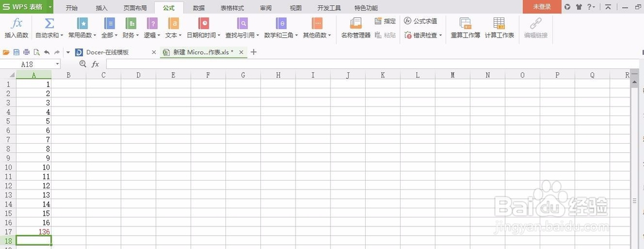Select cell A9 containing 9
The height and width of the screenshot is (249, 644).
[x=33, y=158]
